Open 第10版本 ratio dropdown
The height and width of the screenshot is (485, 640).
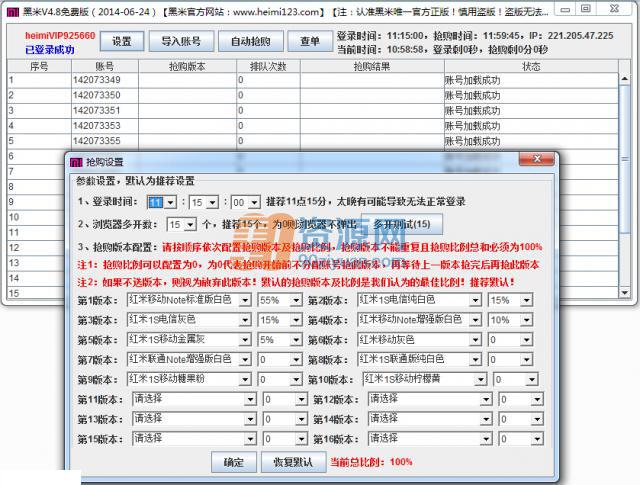pos(516,380)
